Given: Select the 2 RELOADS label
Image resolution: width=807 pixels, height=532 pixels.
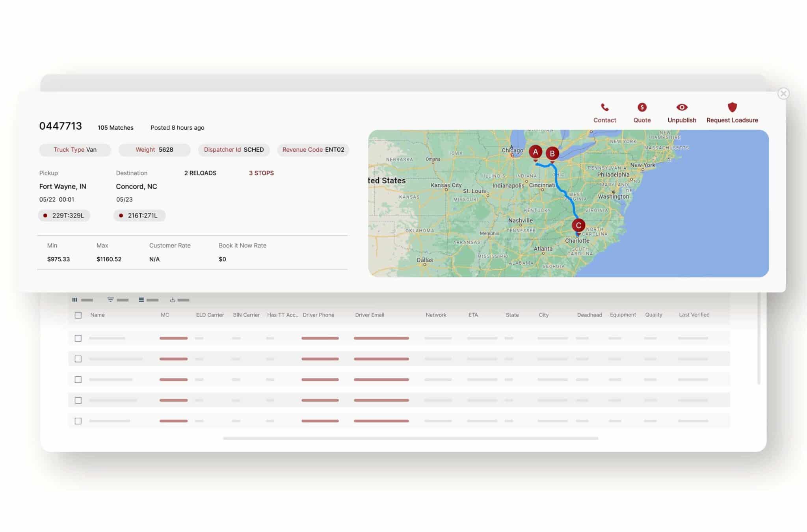Looking at the screenshot, I should (200, 173).
